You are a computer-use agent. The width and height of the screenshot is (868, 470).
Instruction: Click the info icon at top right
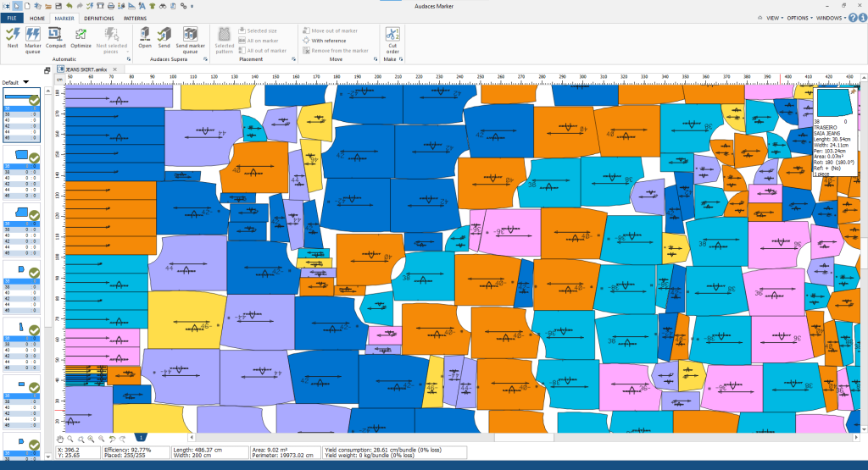(862, 18)
